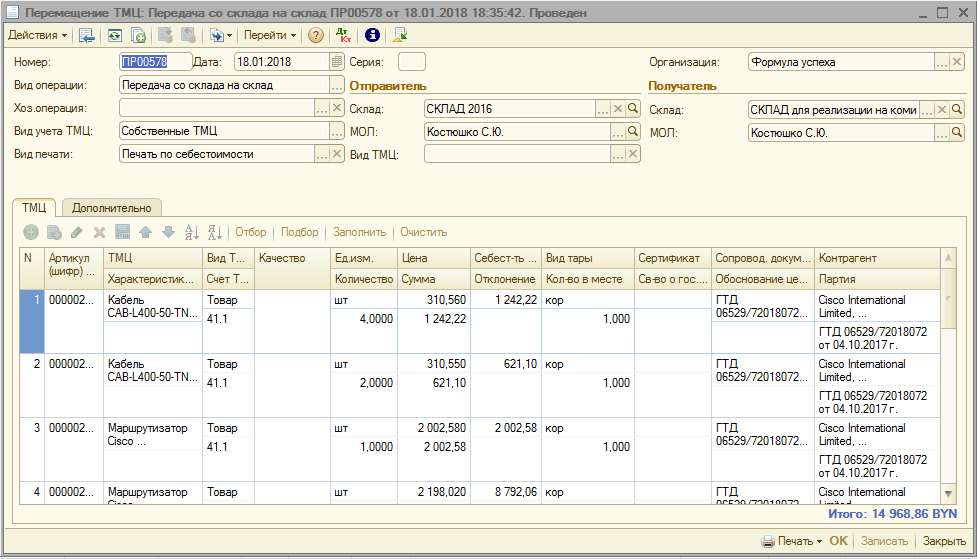Image resolution: width=977 pixels, height=559 pixels.
Task: Clear the Организация field with X
Action: coord(957,62)
